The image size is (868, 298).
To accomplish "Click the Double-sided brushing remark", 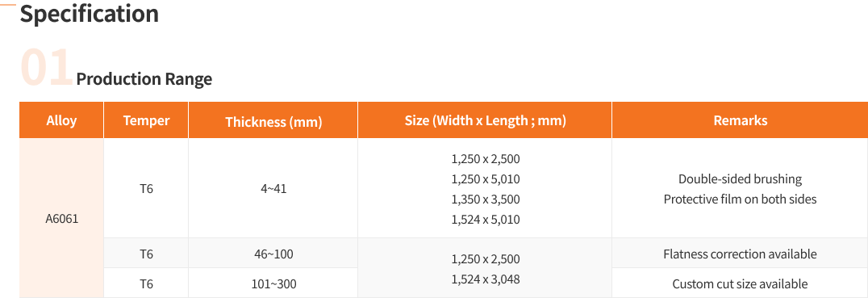I will [740, 179].
